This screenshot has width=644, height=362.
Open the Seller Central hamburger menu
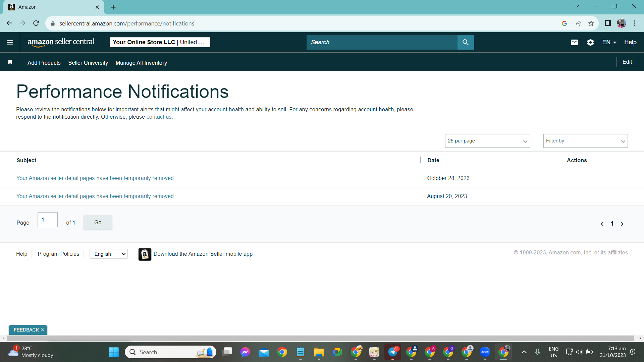click(10, 42)
